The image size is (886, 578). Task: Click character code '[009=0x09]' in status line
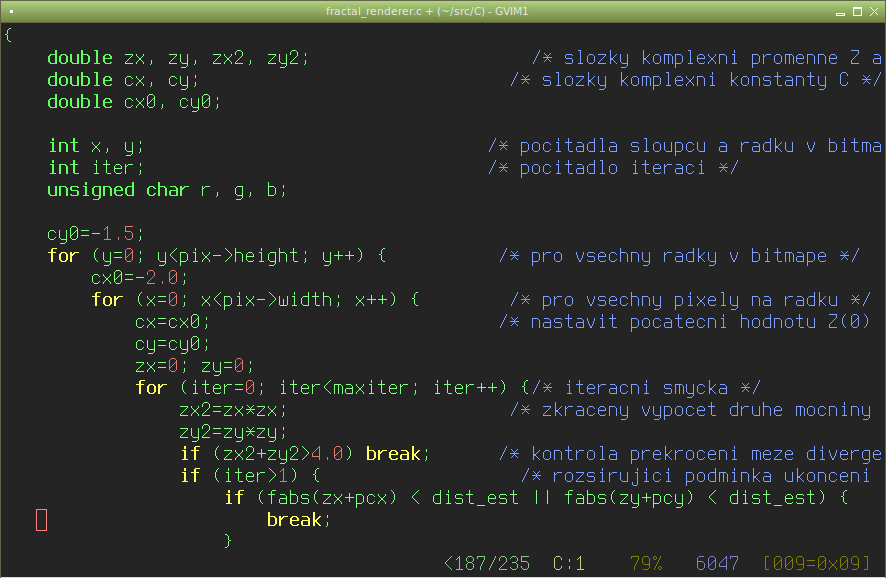click(x=816, y=563)
